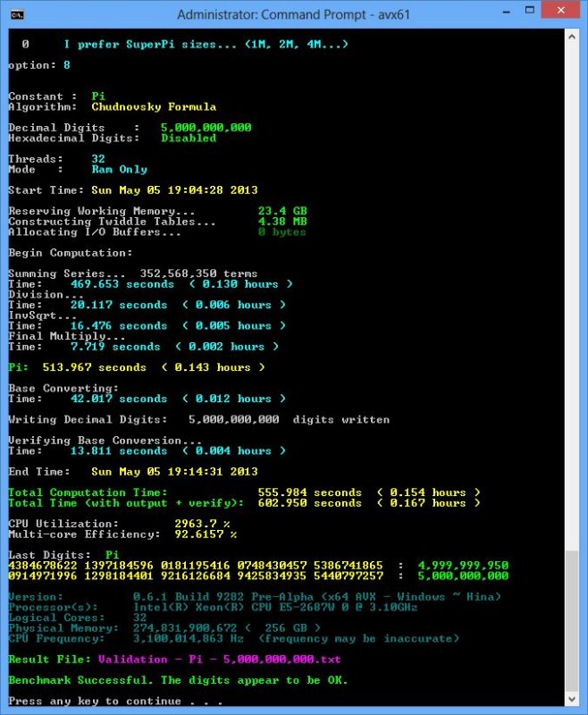Click the last digit group '5440797257'
The image size is (588, 715).
click(349, 576)
